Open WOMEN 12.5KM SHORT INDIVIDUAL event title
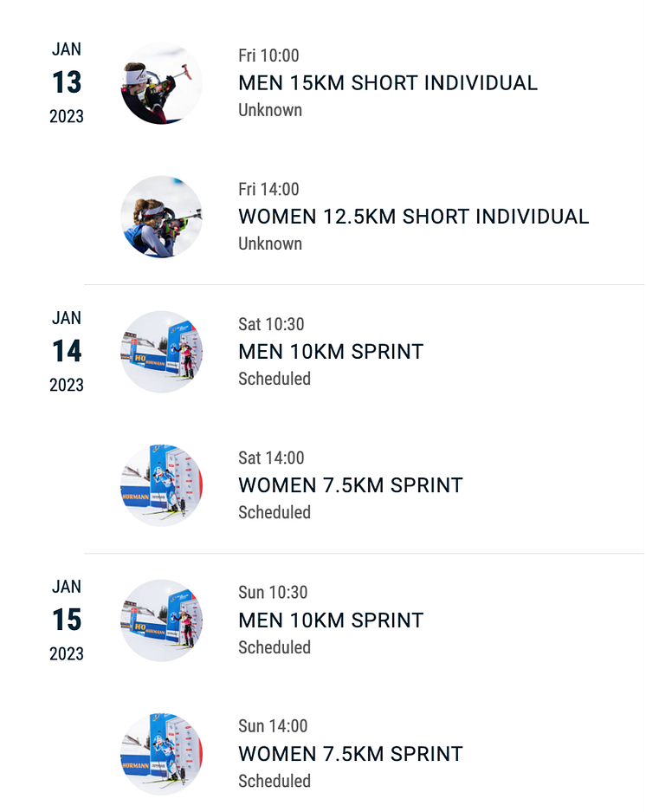The width and height of the screenshot is (646, 812). tap(413, 217)
